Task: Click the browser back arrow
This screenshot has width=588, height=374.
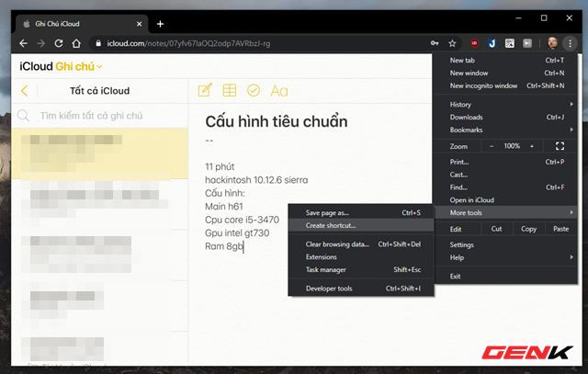Action: point(23,43)
